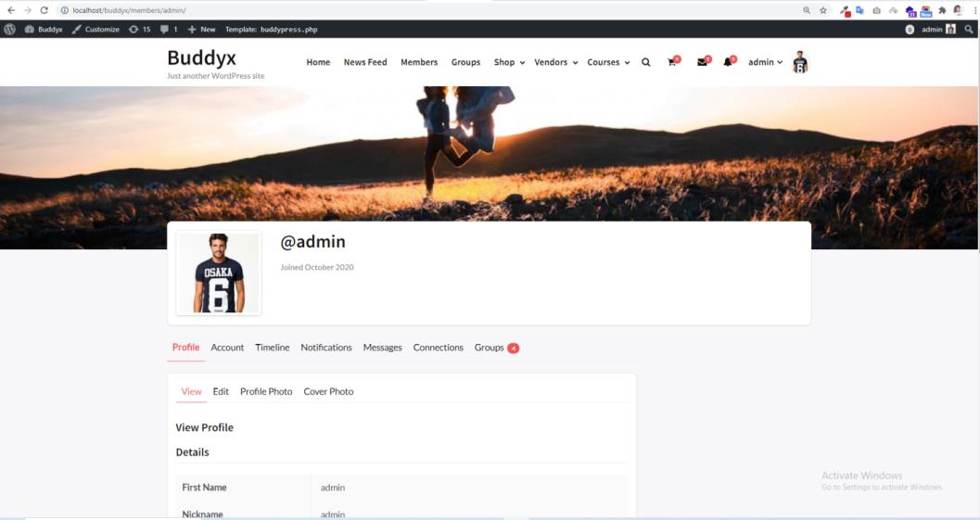The image size is (980, 520).
Task: Expand the Courses dropdown menu
Action: coord(608,62)
